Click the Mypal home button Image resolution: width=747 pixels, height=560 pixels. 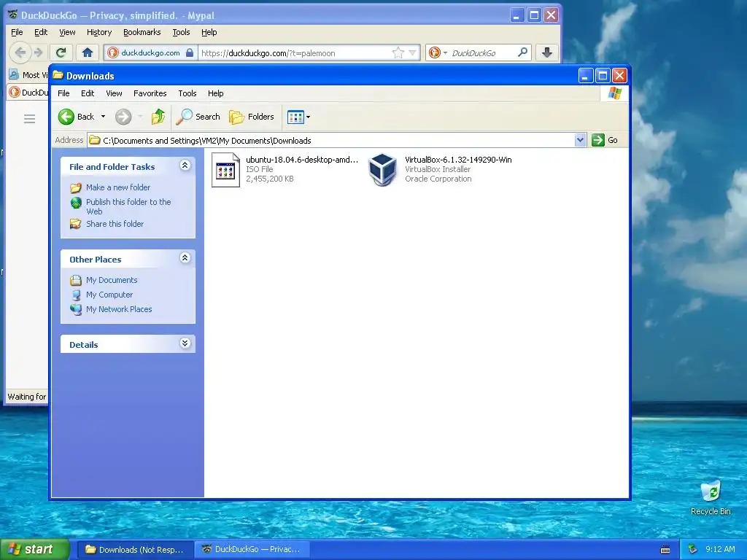(88, 52)
